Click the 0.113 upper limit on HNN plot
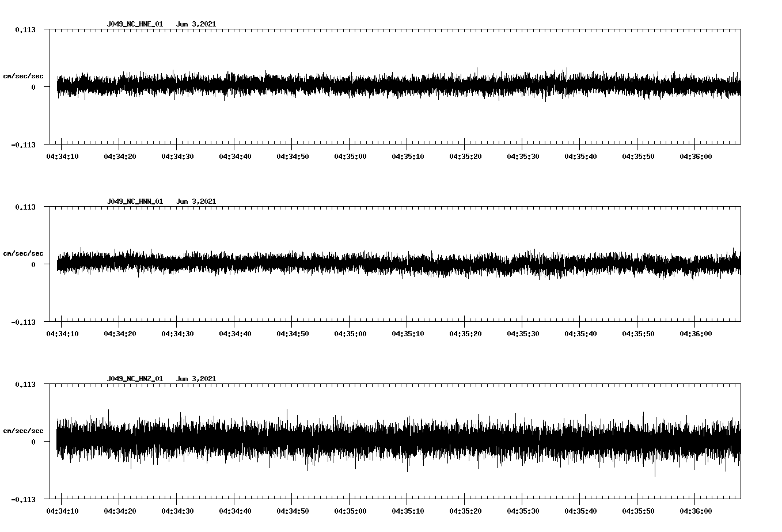 pyautogui.click(x=25, y=207)
